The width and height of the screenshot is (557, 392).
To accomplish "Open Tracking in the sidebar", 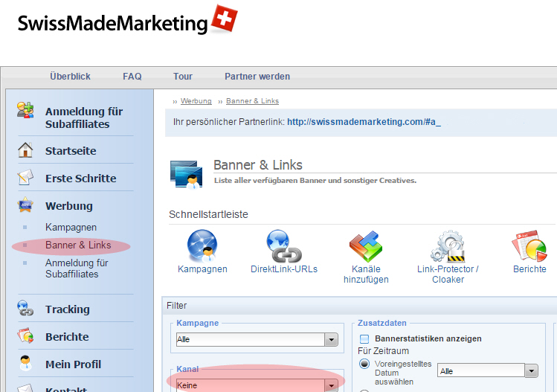I will (68, 309).
